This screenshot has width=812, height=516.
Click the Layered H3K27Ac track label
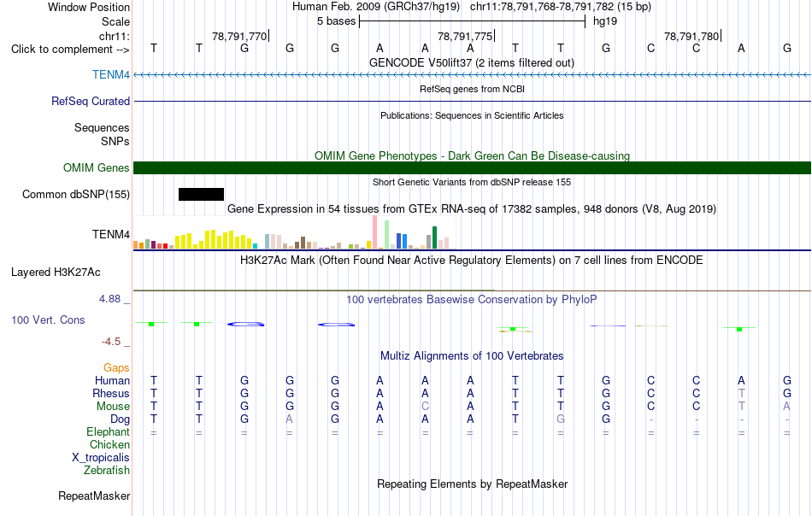[56, 272]
